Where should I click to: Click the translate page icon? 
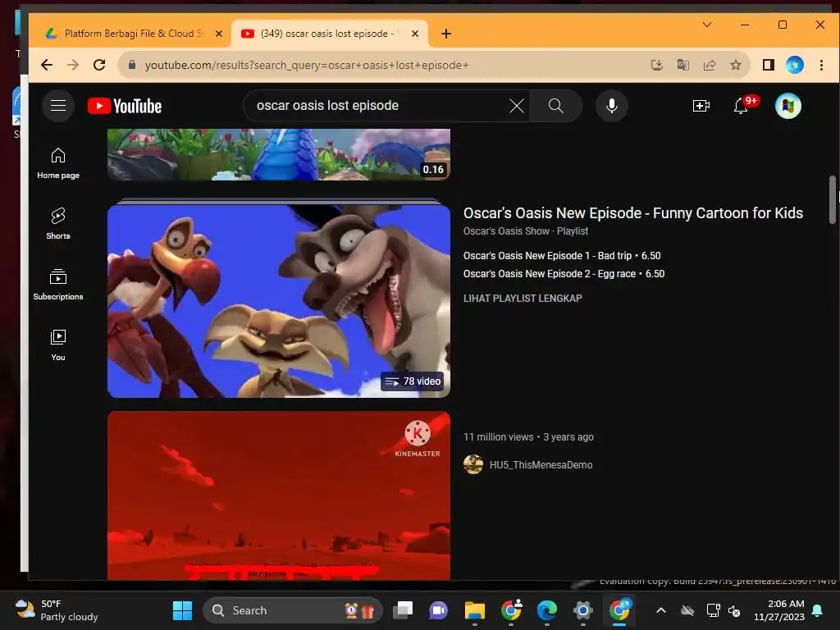(x=683, y=65)
